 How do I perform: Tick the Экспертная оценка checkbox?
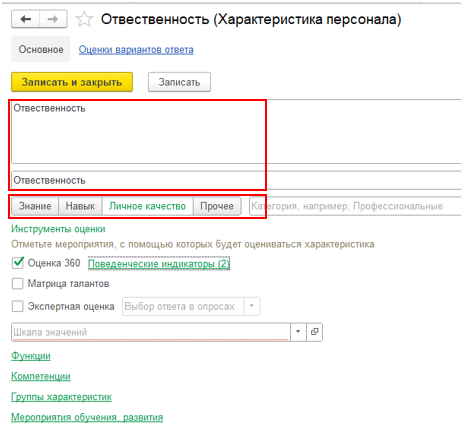click(18, 306)
